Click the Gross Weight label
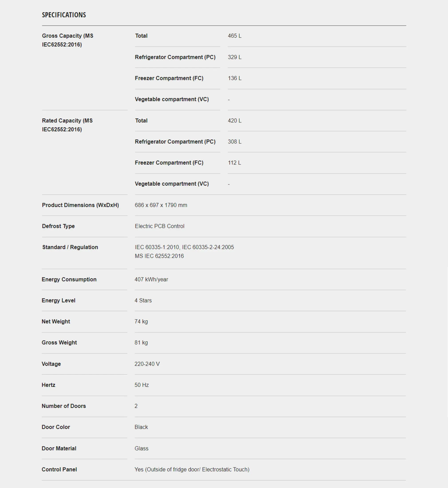448x488 pixels. (59, 343)
